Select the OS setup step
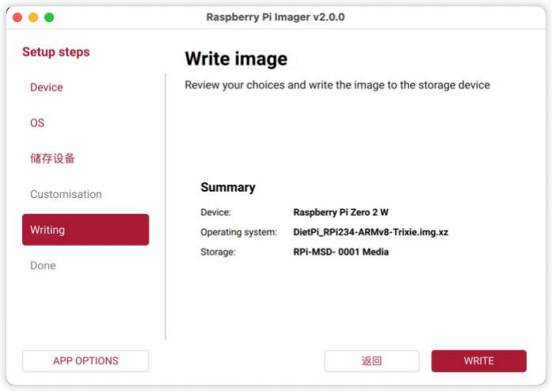 pos(37,123)
